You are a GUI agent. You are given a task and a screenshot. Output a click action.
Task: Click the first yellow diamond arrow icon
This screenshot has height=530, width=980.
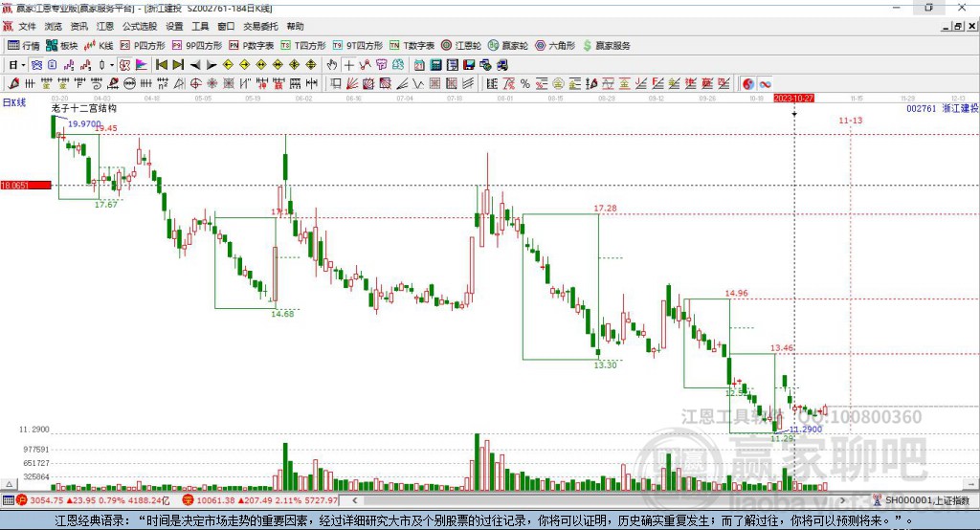point(228,65)
